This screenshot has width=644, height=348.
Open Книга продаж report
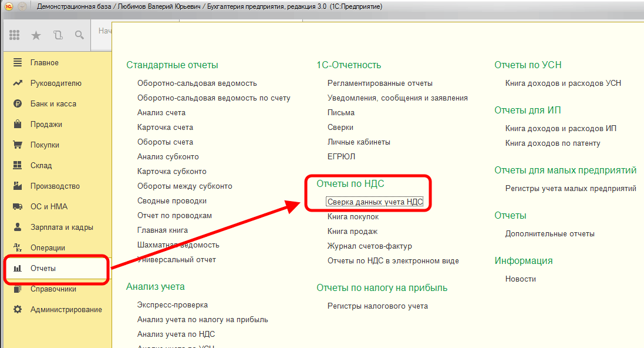(x=352, y=231)
